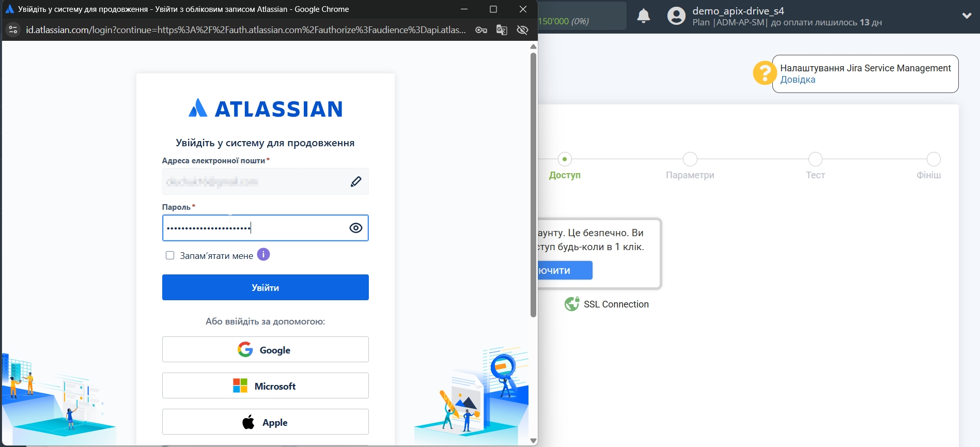Click the Atlassian favicon in window title
Screen dimensions: 980x447
[9, 9]
